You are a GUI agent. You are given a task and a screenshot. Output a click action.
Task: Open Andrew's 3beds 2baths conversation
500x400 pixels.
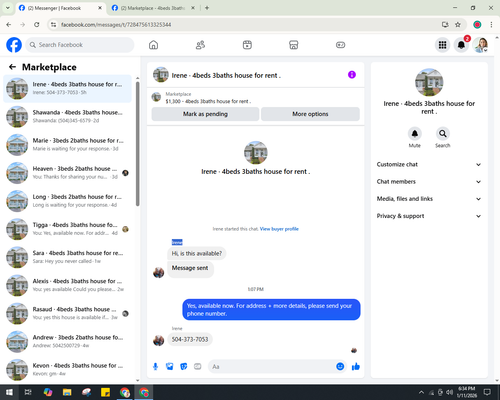point(67,341)
